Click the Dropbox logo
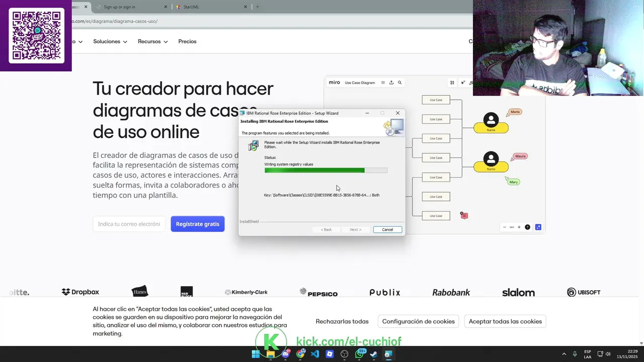The height and width of the screenshot is (362, 644). [80, 292]
